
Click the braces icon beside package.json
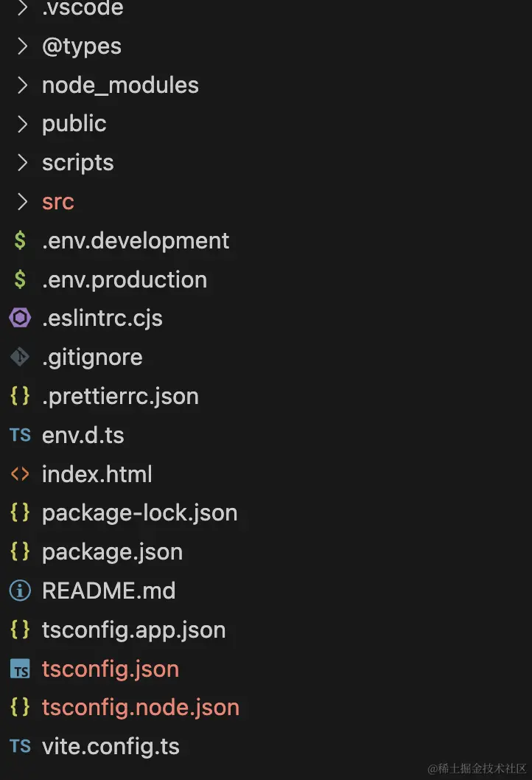click(x=20, y=551)
